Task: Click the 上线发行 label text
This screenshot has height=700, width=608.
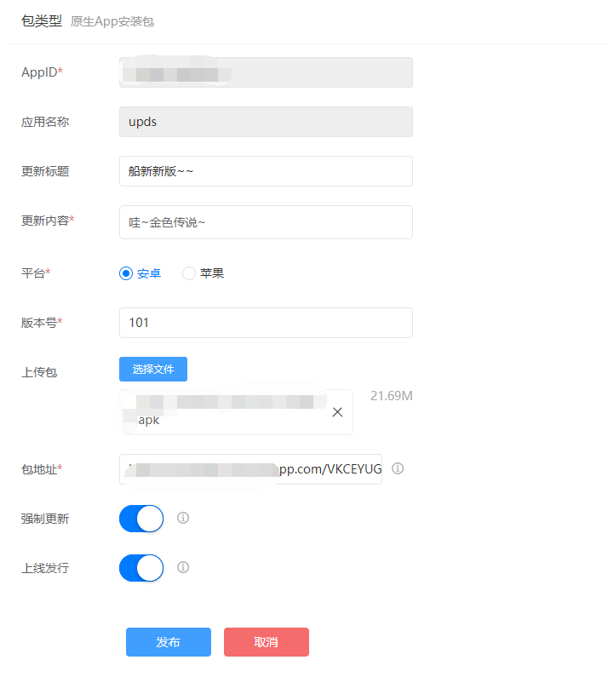Action: point(45,568)
